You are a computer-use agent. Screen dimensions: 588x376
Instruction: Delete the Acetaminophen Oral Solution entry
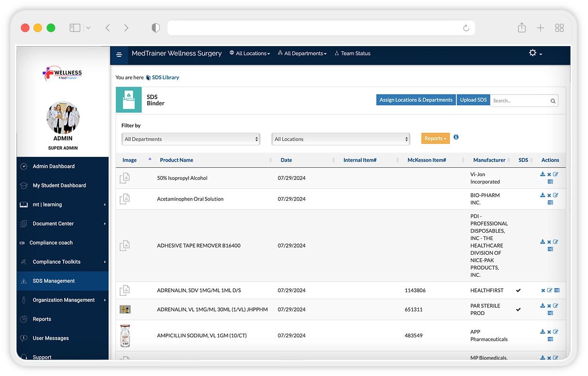(549, 195)
